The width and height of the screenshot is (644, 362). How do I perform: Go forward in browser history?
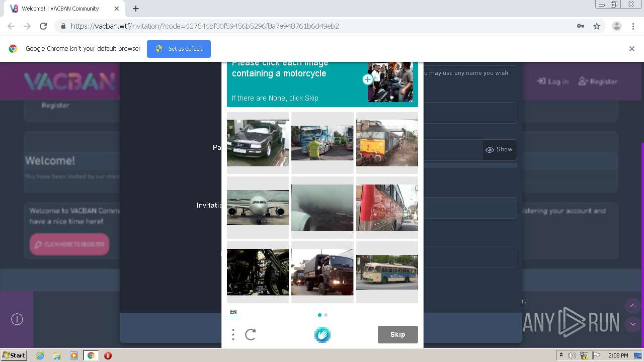27,26
